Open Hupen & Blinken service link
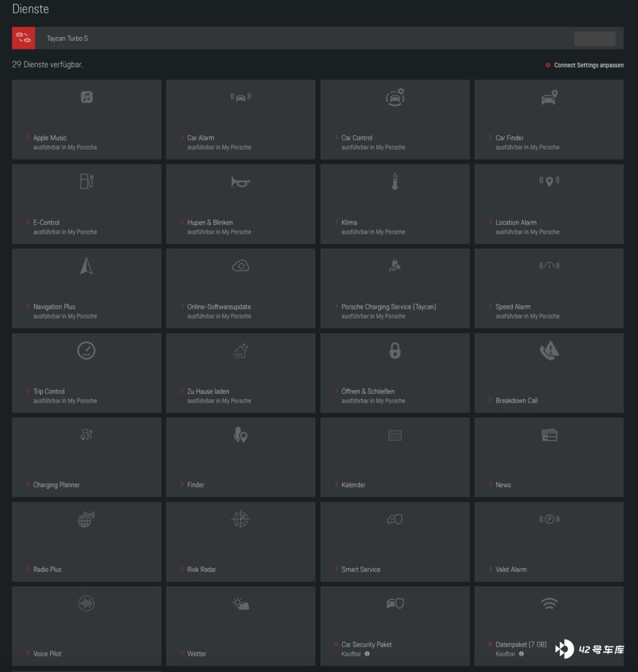The width and height of the screenshot is (638, 672). [210, 223]
